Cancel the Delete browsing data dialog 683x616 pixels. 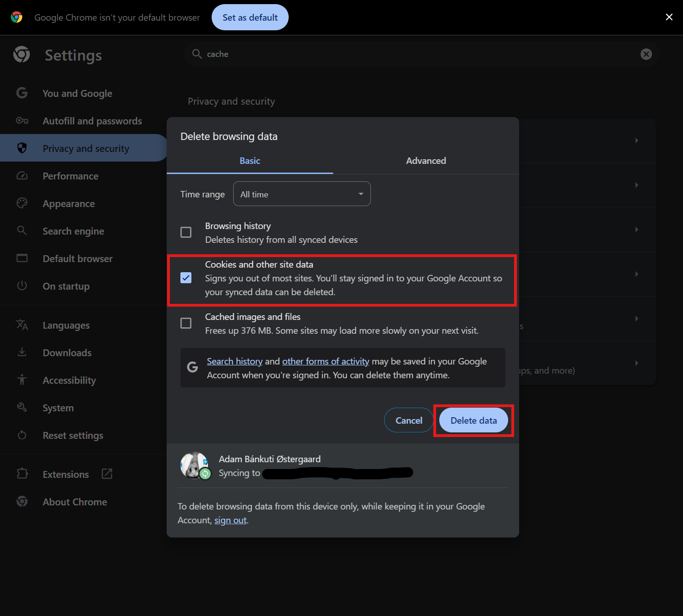click(409, 420)
